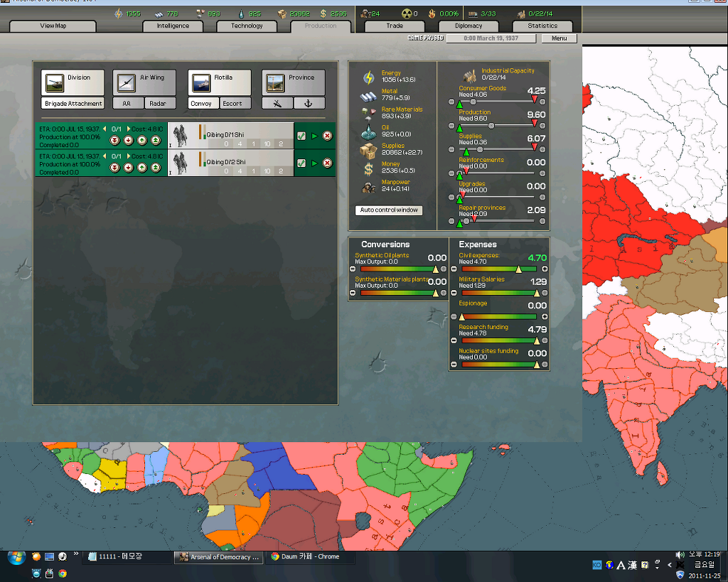Switch to Daum Chrome taskbar window
728x582 pixels.
click(311, 556)
